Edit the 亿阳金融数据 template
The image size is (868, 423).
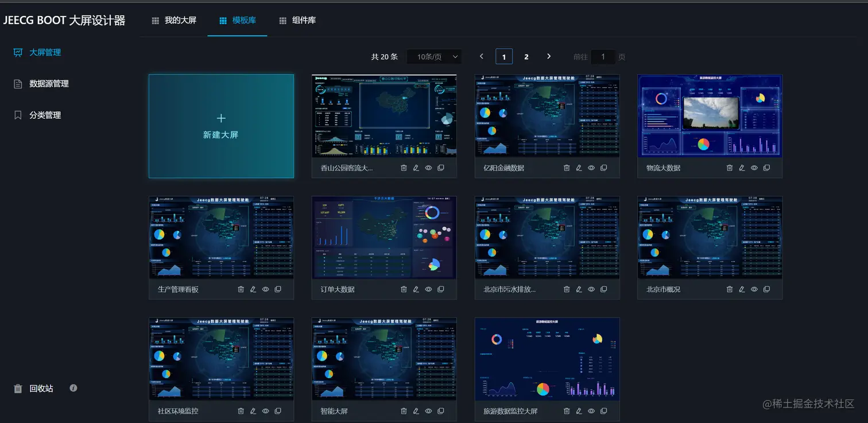pyautogui.click(x=579, y=168)
